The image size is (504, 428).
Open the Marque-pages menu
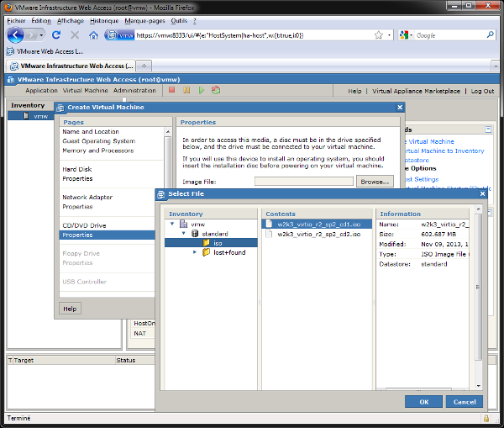click(144, 21)
